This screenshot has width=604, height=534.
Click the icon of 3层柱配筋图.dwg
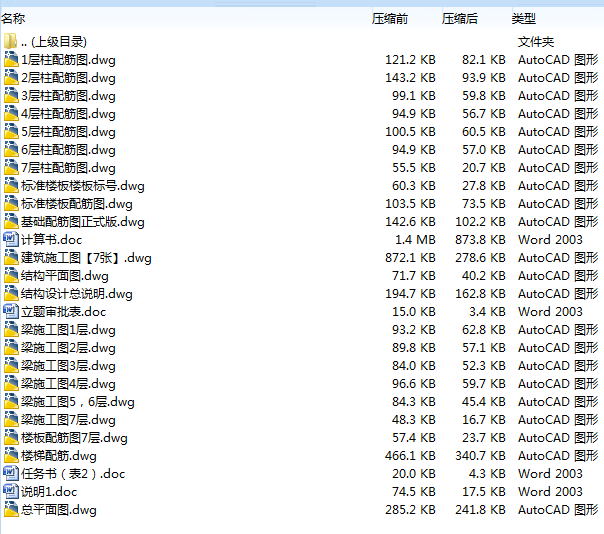pyautogui.click(x=11, y=96)
